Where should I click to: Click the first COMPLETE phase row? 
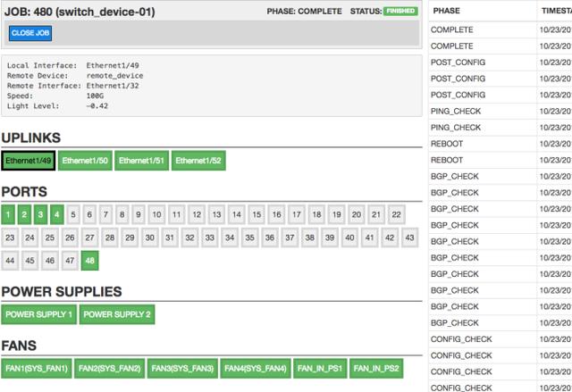pos(500,29)
